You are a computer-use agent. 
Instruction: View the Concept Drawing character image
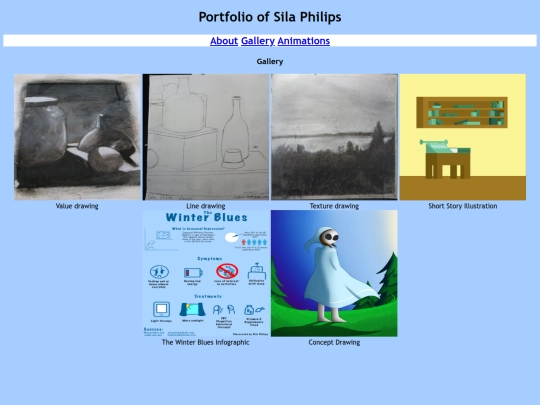click(334, 273)
